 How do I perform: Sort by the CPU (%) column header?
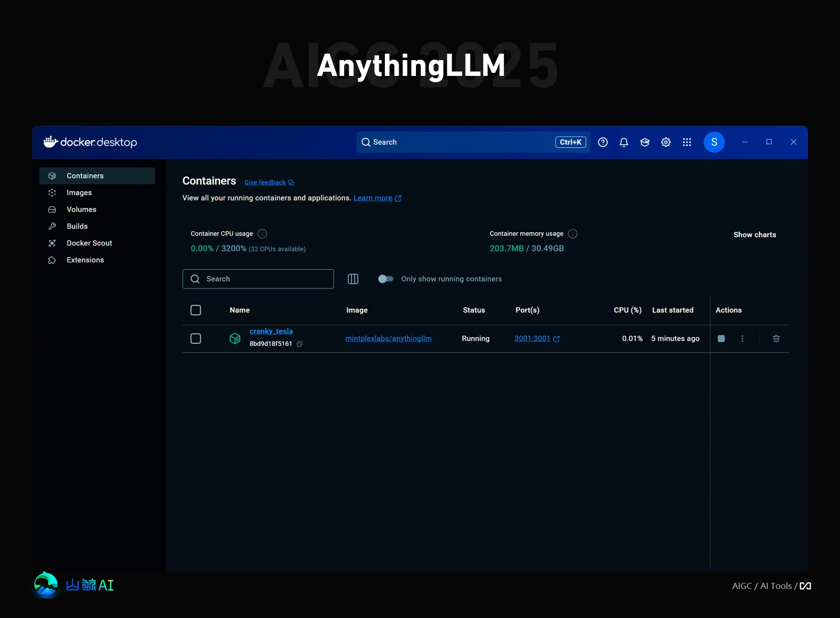pos(628,310)
